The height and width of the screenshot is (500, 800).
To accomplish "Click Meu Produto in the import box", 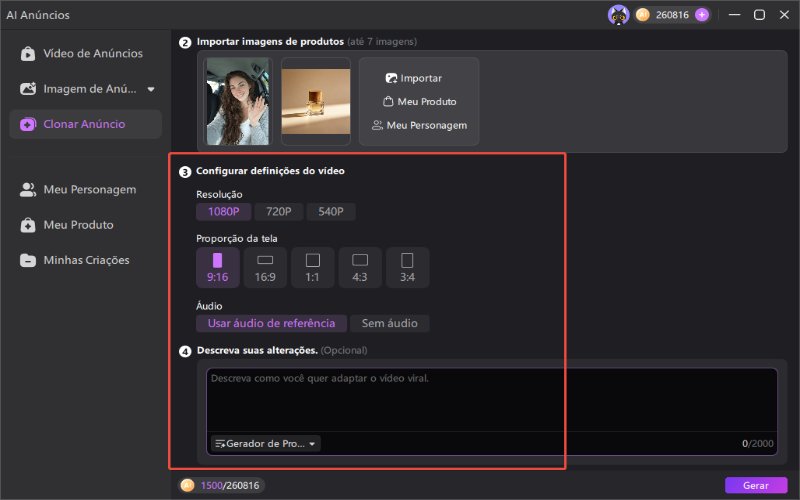I will (x=419, y=102).
